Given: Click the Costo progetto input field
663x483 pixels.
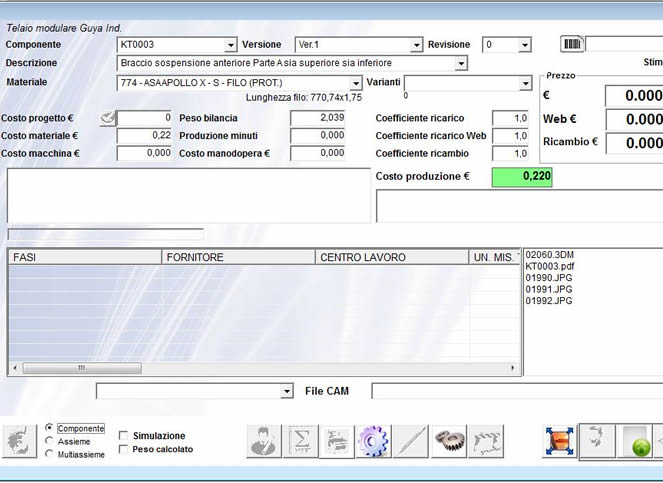Looking at the screenshot, I should pos(144,118).
